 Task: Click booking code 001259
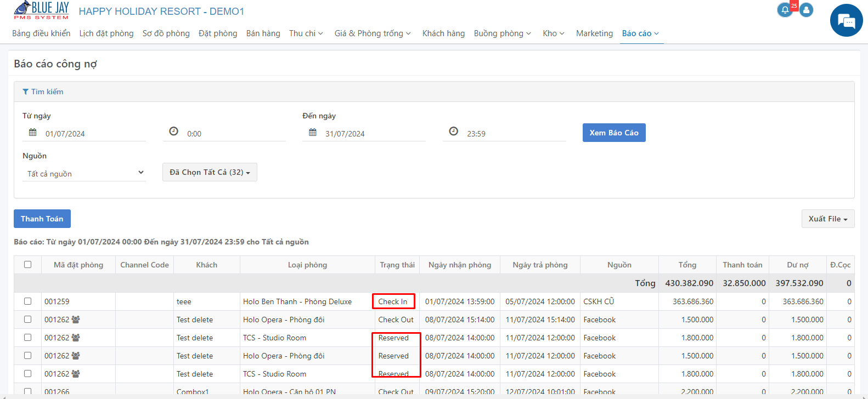[x=57, y=301]
